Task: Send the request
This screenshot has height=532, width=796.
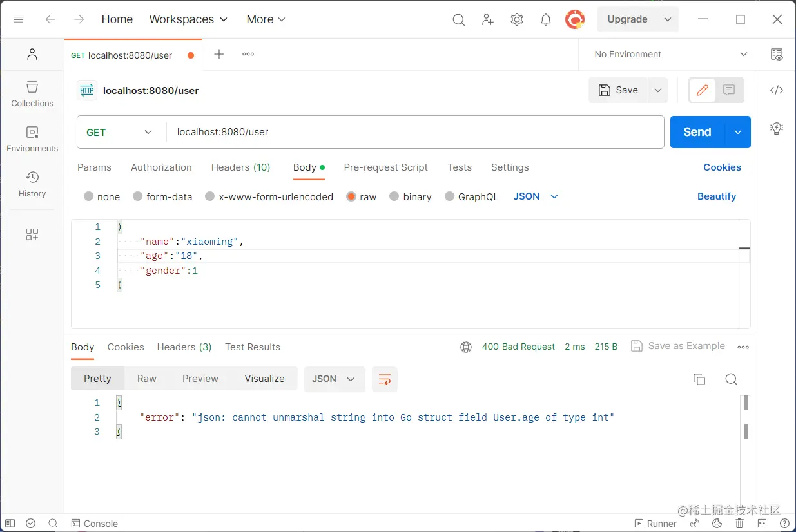Action: tap(697, 132)
